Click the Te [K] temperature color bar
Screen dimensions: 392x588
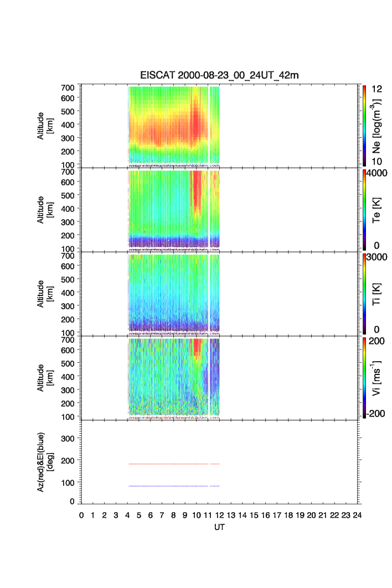click(364, 209)
